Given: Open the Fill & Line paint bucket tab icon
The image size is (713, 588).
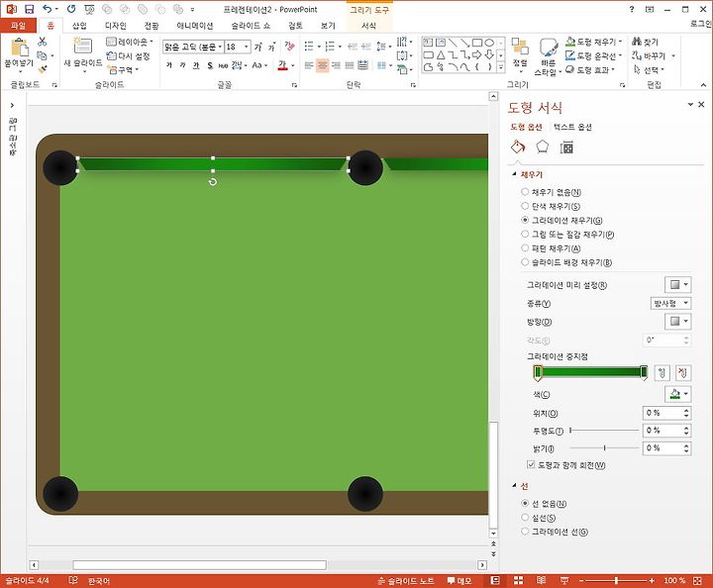Looking at the screenshot, I should click(x=518, y=147).
